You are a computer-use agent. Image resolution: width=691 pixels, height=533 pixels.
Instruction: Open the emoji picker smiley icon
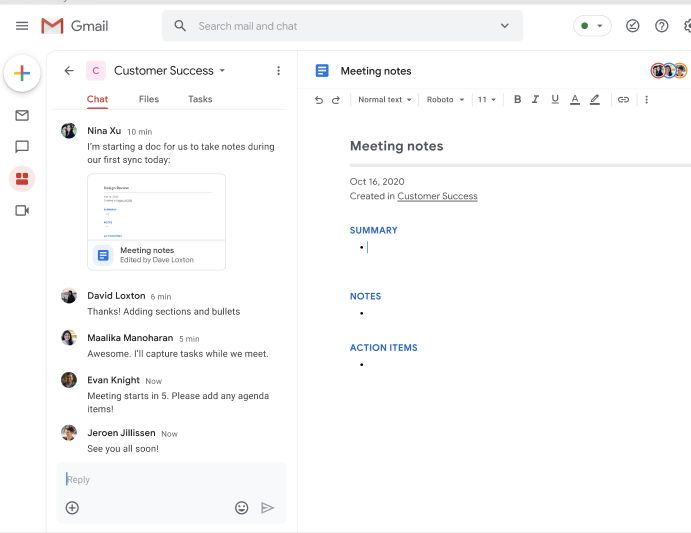tap(241, 508)
